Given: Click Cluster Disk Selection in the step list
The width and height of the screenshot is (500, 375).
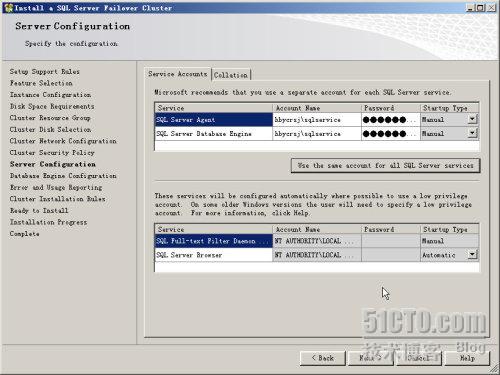Looking at the screenshot, I should click(50, 129).
